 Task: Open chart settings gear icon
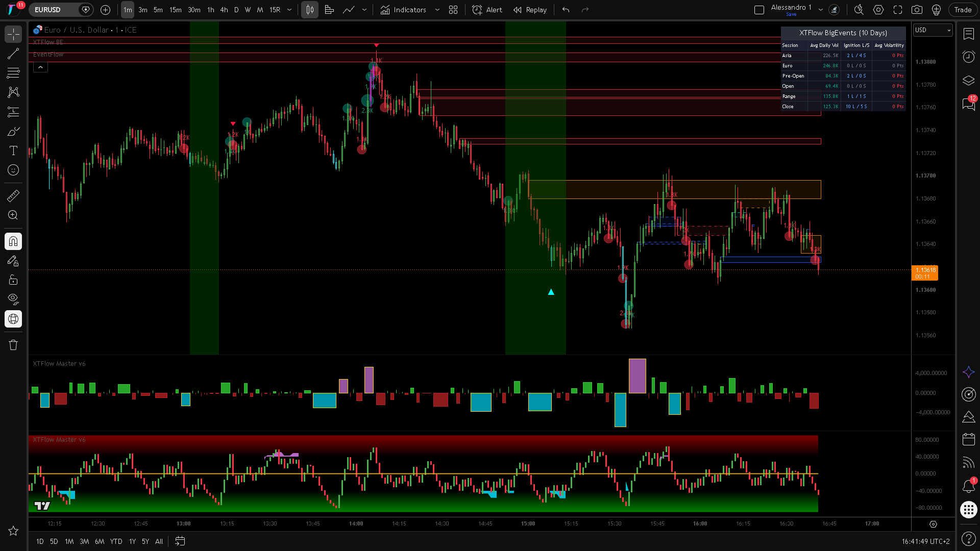[878, 10]
